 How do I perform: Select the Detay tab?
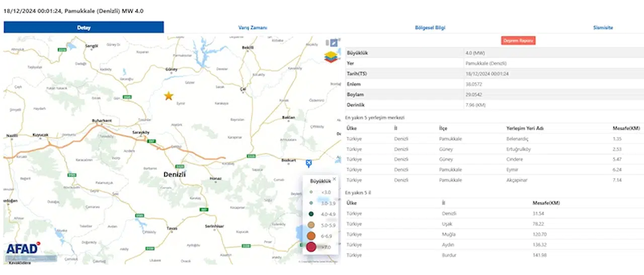(84, 28)
